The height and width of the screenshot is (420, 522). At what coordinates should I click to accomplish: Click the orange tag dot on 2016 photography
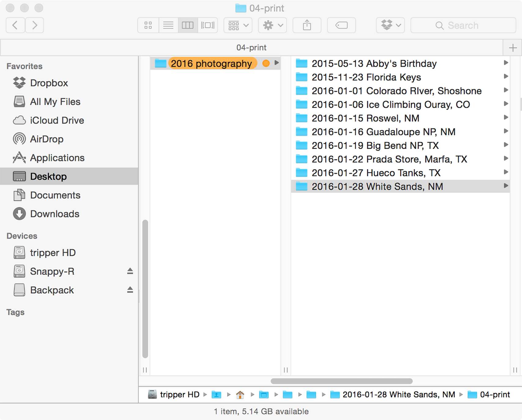[x=266, y=63]
